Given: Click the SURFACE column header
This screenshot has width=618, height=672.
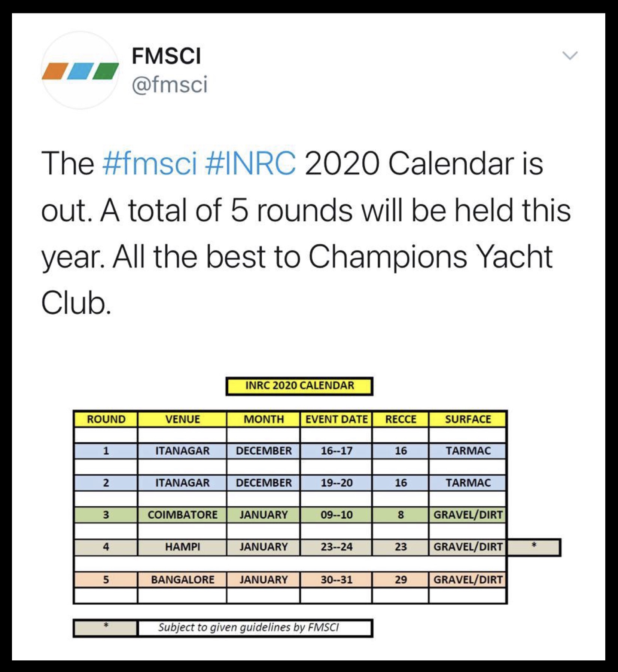Looking at the screenshot, I should click(468, 419).
